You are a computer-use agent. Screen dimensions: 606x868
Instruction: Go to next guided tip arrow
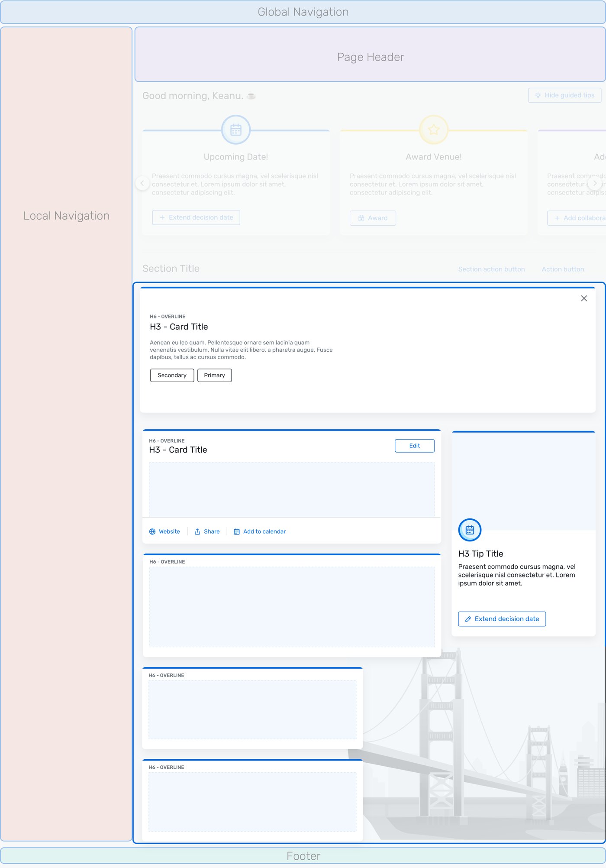click(595, 183)
